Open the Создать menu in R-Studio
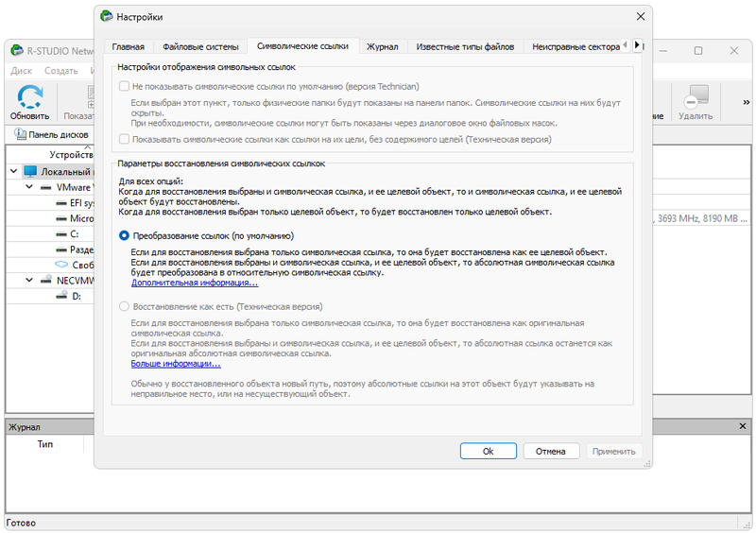 [61, 71]
